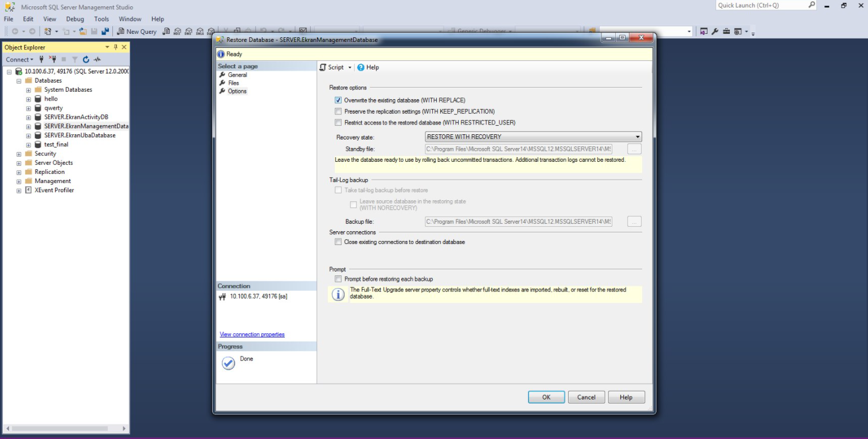The width and height of the screenshot is (868, 439).
Task: Open the Script dropdown arrow
Action: click(x=350, y=68)
